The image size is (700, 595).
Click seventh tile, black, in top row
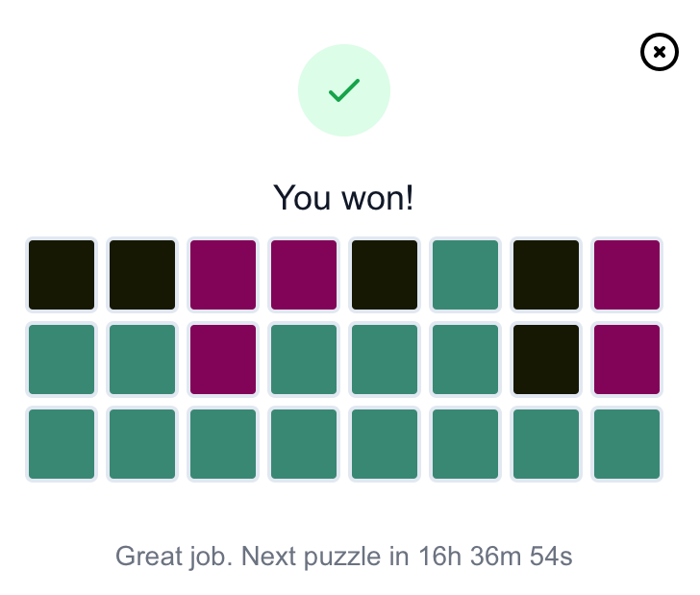pyautogui.click(x=546, y=275)
